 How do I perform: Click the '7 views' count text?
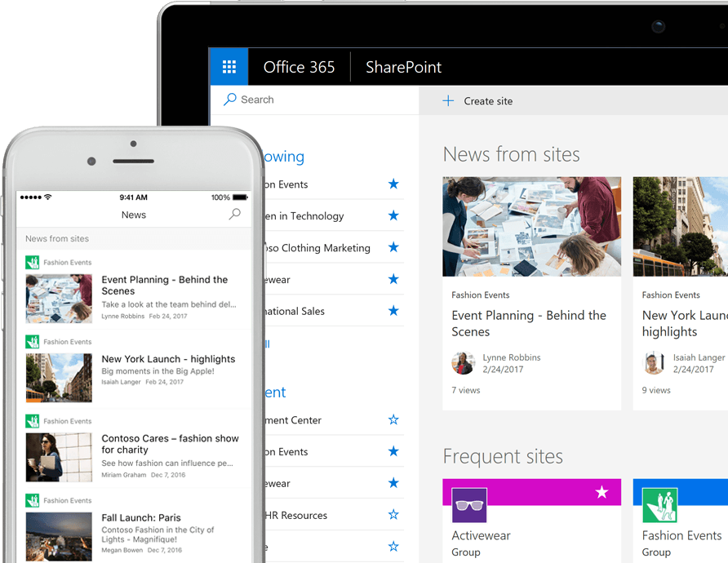pyautogui.click(x=466, y=390)
